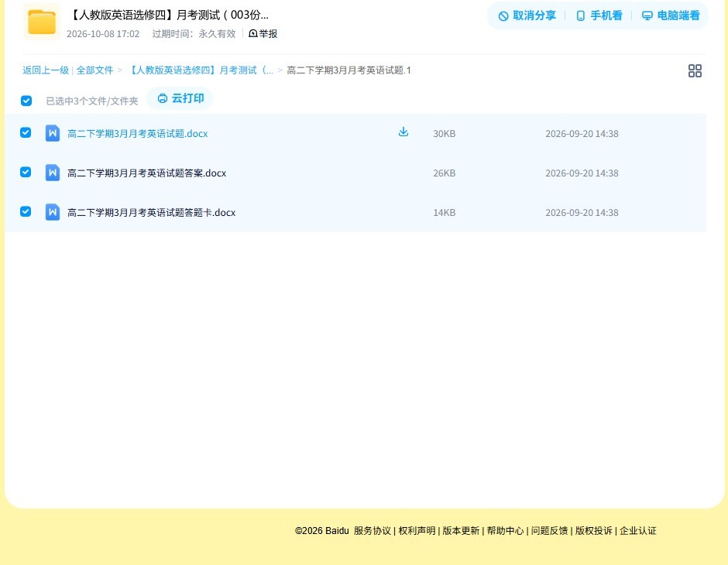Image resolution: width=728 pixels, height=565 pixels.
Task: Open 权利声明 footer link
Action: 417,531
